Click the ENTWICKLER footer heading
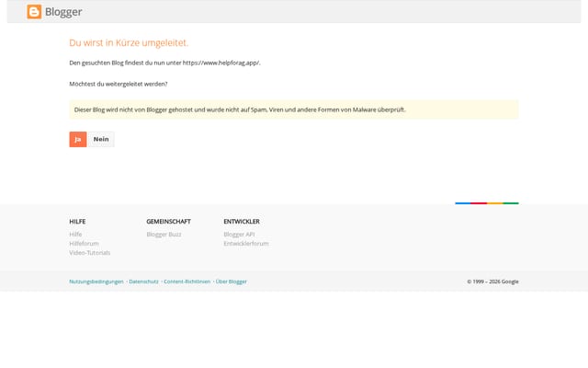 [242, 222]
